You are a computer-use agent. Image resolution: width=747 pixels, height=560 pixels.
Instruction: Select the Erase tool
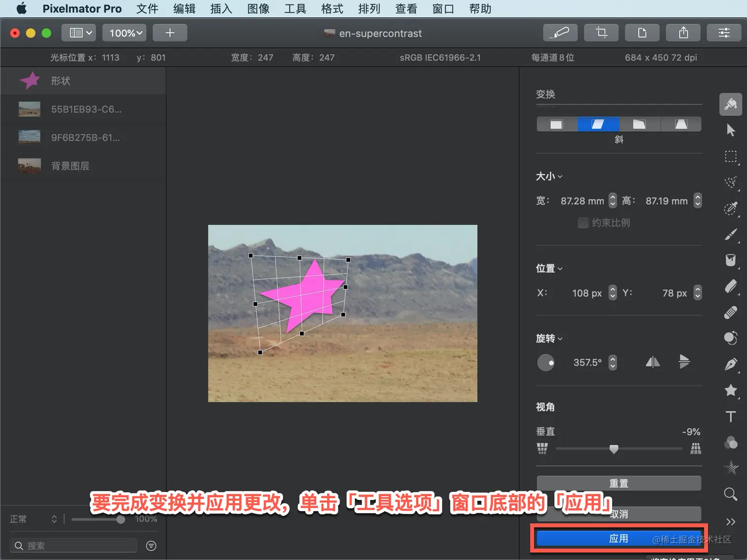(731, 286)
